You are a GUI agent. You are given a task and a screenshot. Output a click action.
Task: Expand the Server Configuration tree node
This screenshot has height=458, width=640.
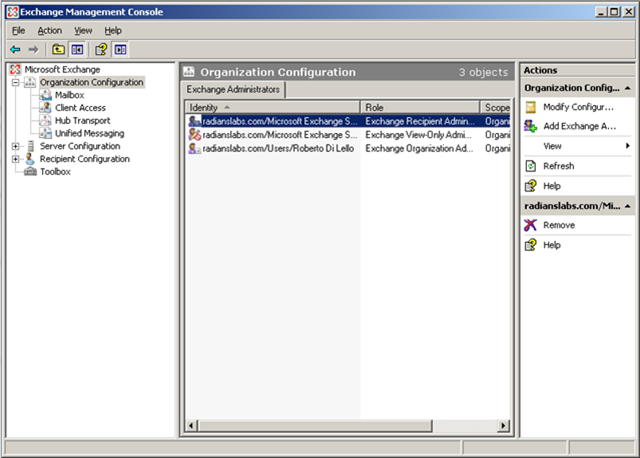coord(16,146)
